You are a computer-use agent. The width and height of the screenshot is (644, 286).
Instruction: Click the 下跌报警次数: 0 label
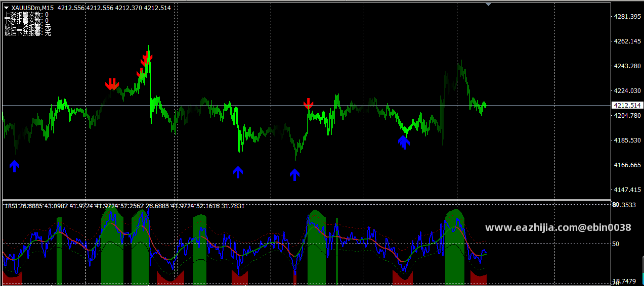(x=26, y=21)
